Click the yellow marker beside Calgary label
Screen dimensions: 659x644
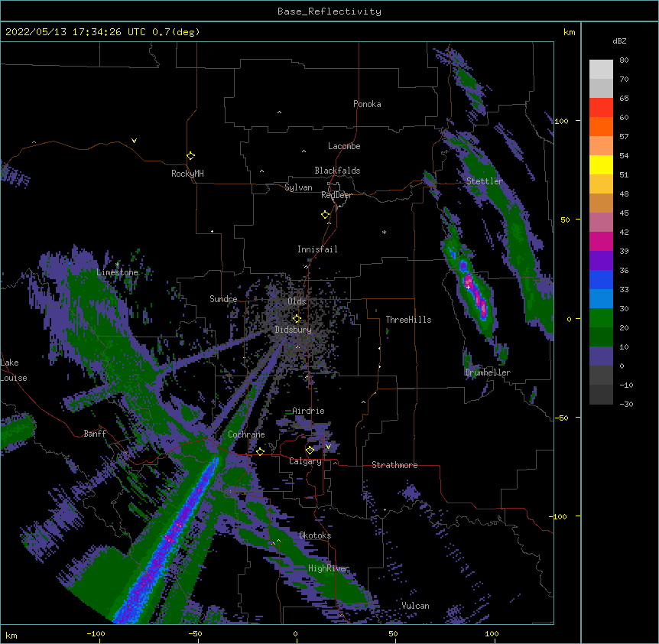[310, 450]
